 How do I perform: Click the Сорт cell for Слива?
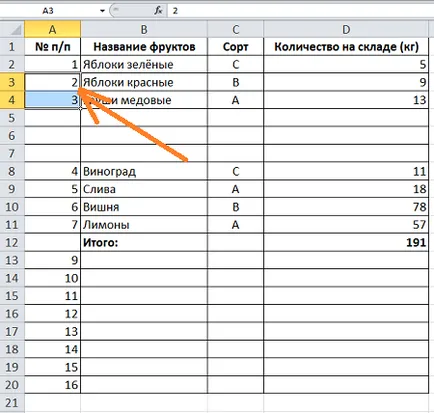[x=235, y=189]
